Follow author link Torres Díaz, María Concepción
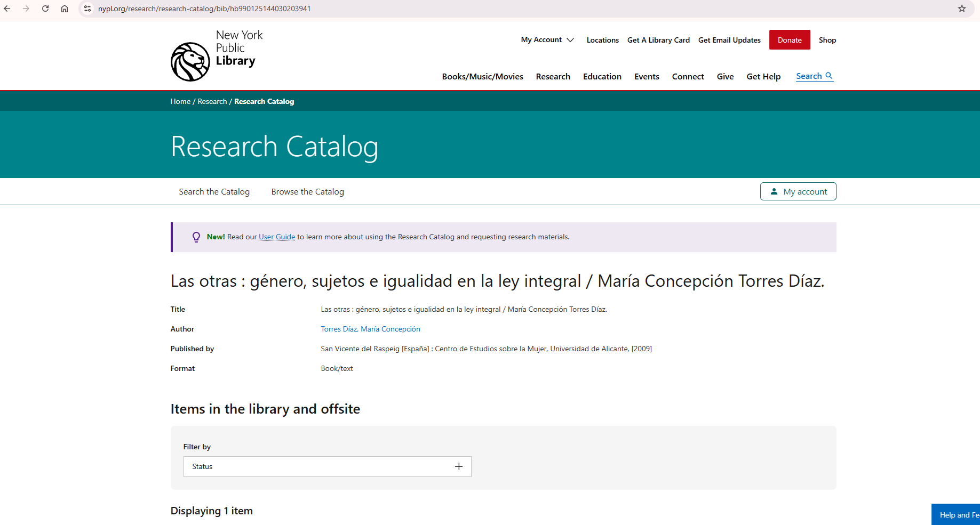The height and width of the screenshot is (525, 980). pyautogui.click(x=370, y=329)
